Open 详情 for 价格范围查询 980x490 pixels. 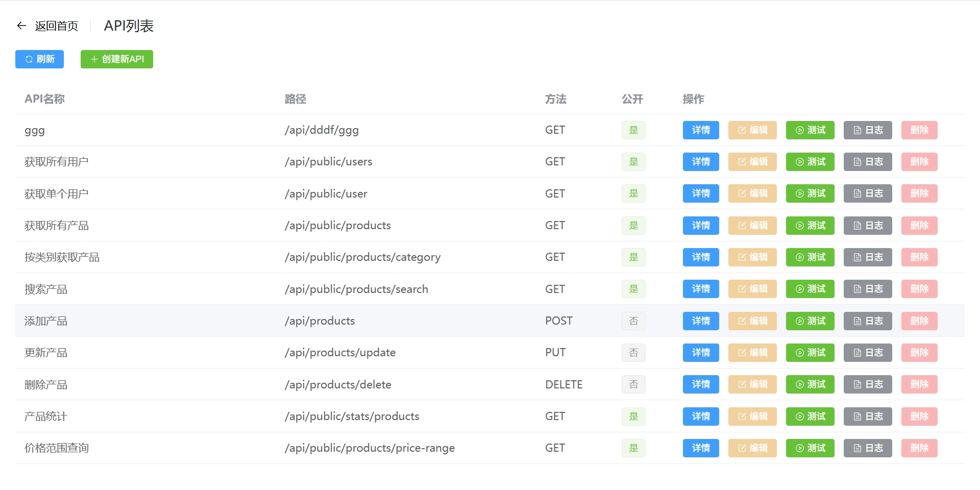(701, 448)
